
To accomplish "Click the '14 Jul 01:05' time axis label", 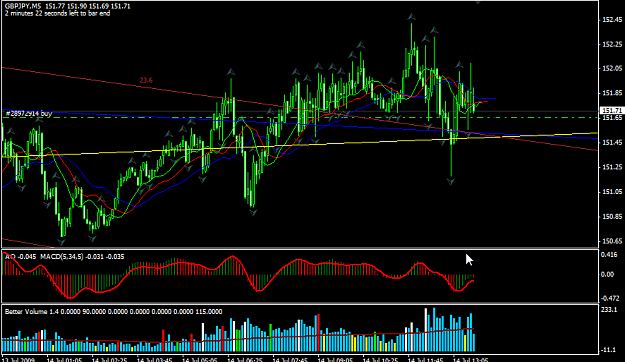I will (65, 359).
